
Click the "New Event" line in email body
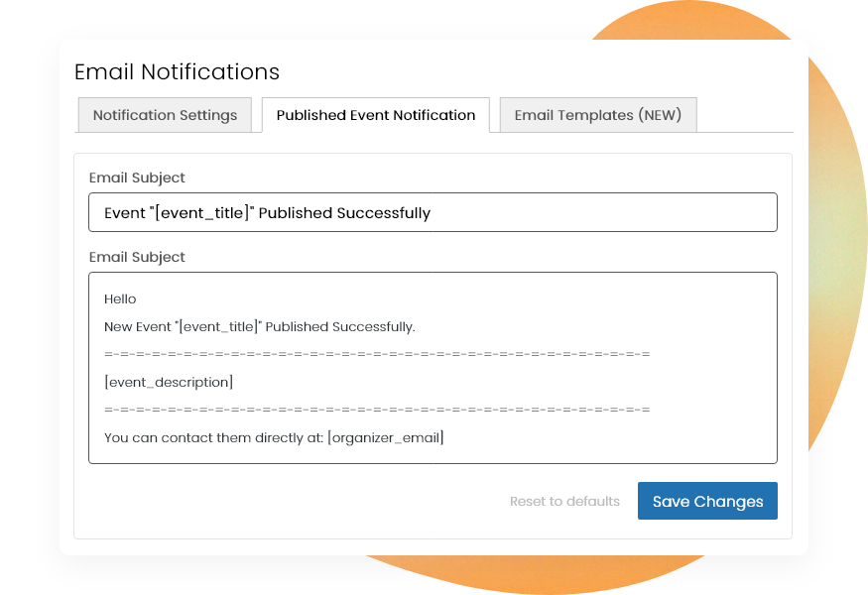tap(260, 326)
